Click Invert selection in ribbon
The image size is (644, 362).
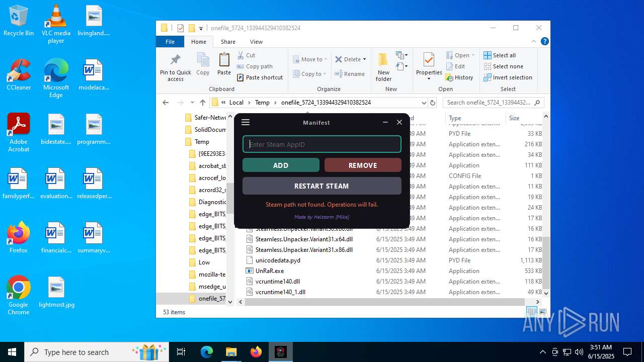coord(508,77)
